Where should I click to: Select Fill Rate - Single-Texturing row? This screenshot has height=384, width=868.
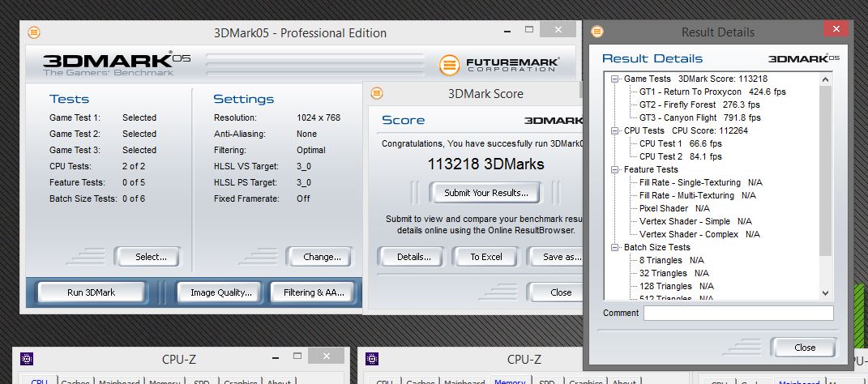pyautogui.click(x=701, y=182)
